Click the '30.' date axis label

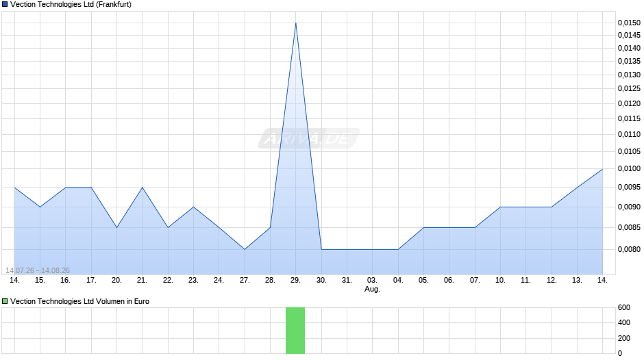coord(321,280)
